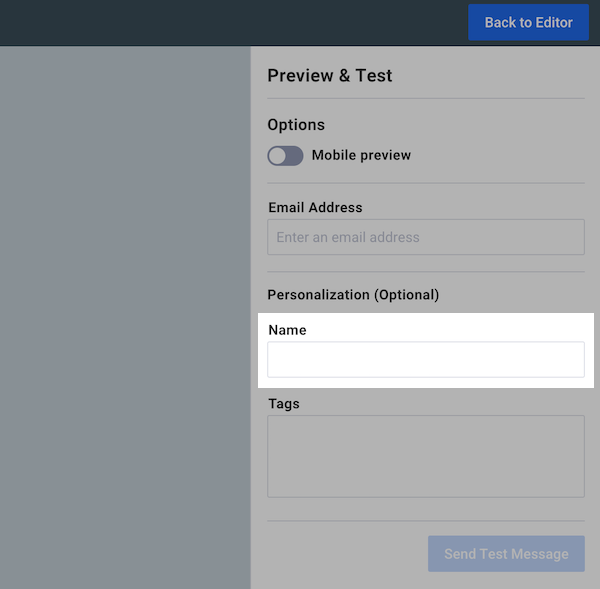The image size is (600, 589).
Task: Click the "Preview & Test" panel heading
Action: pyautogui.click(x=330, y=76)
